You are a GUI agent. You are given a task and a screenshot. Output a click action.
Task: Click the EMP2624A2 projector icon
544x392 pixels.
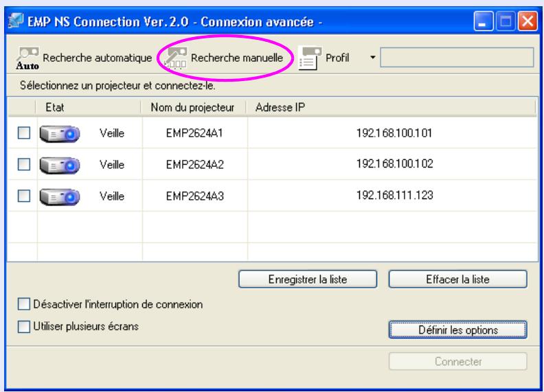coord(60,165)
